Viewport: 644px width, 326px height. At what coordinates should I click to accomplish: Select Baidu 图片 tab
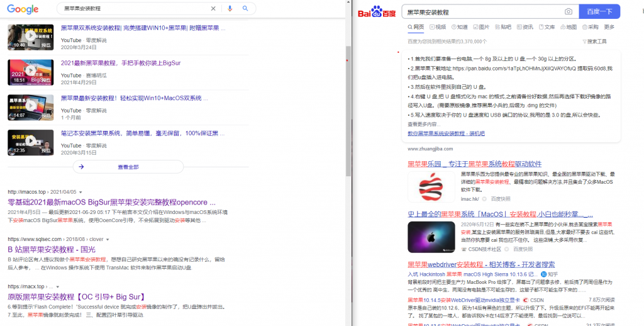[481, 27]
